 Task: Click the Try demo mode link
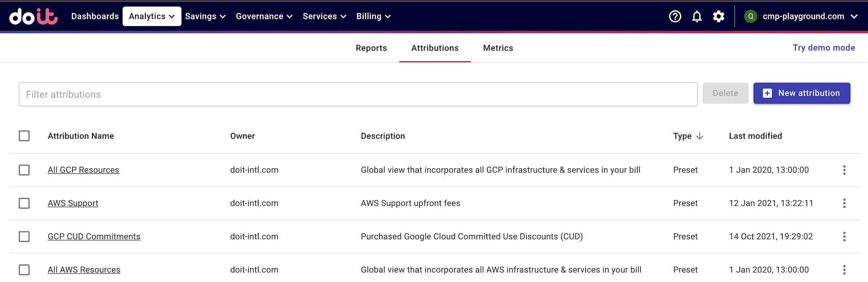[x=824, y=48]
